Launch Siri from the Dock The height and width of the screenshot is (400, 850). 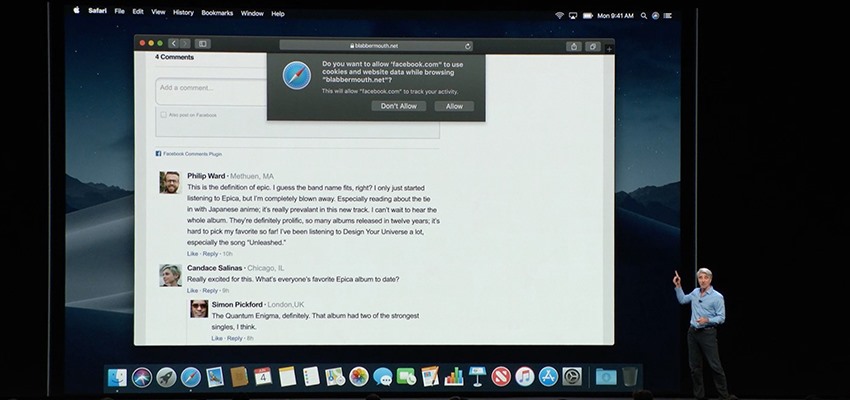click(142, 377)
